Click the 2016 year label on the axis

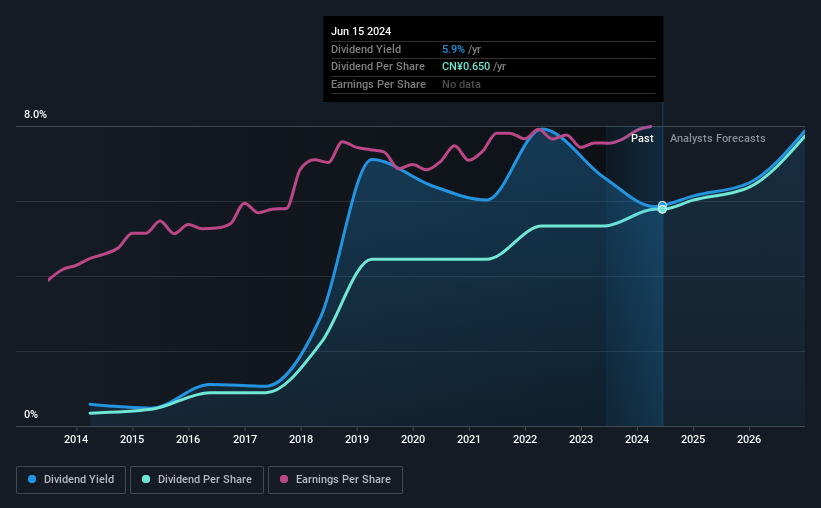coord(188,439)
